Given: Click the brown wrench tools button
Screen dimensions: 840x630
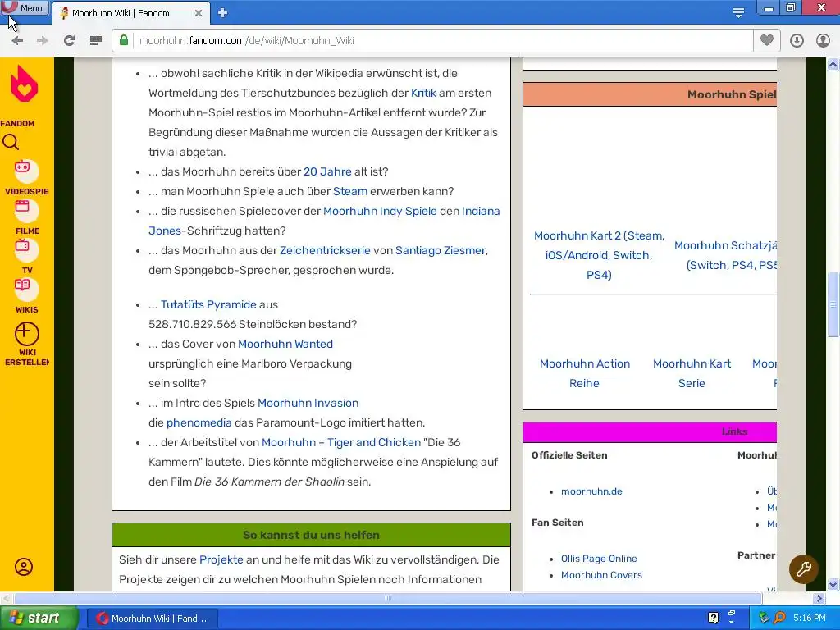Looking at the screenshot, I should [x=804, y=569].
